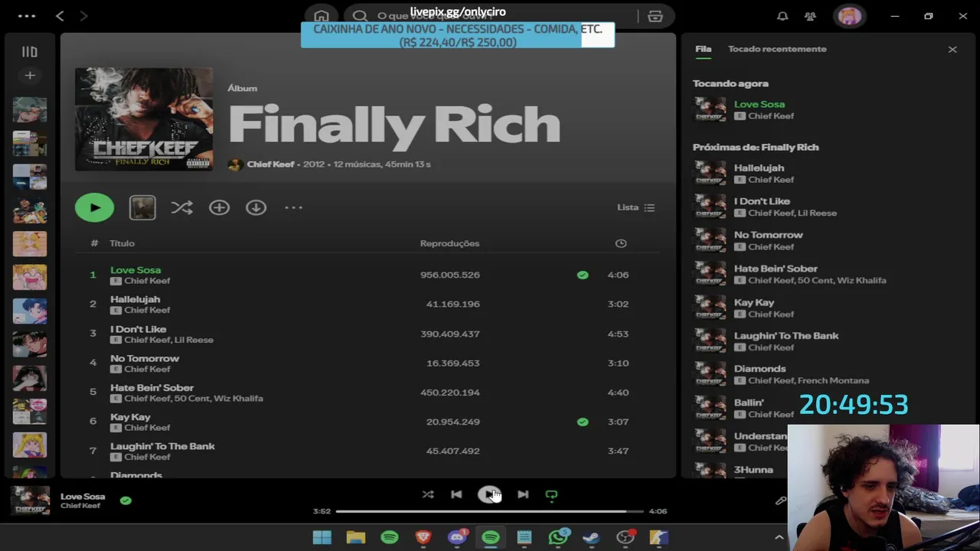Open File Explorer from the taskbar
The height and width of the screenshot is (551, 980).
pyautogui.click(x=355, y=537)
